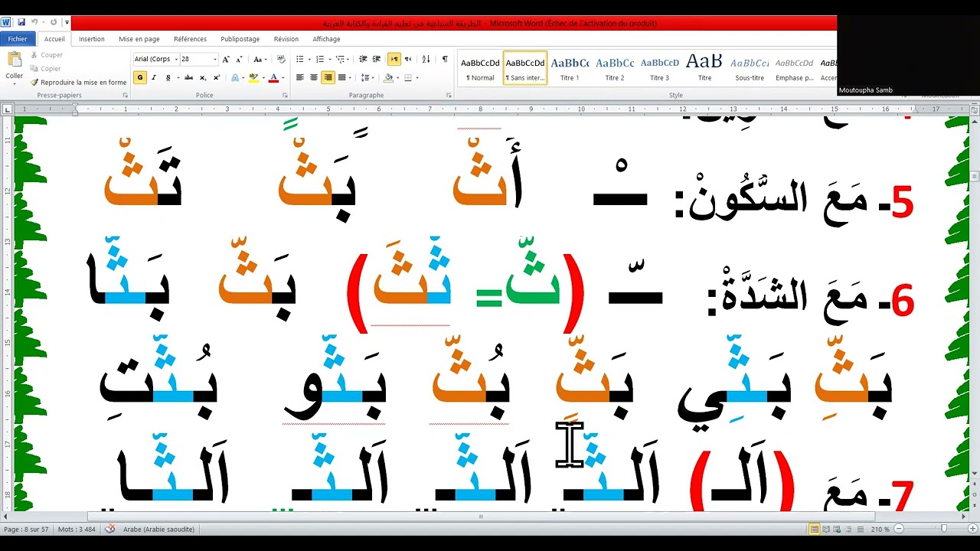
Task: Click the Couper scissors command
Action: coord(46,55)
